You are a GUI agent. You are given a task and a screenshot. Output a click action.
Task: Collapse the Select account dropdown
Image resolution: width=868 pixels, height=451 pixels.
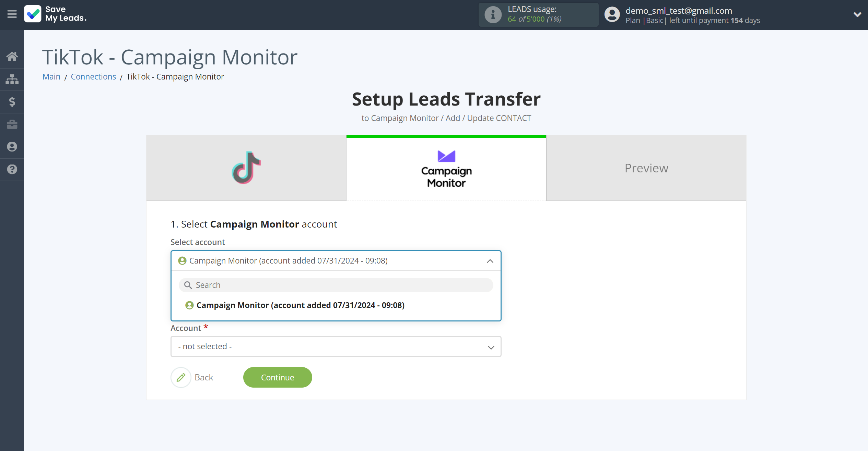[336, 261]
